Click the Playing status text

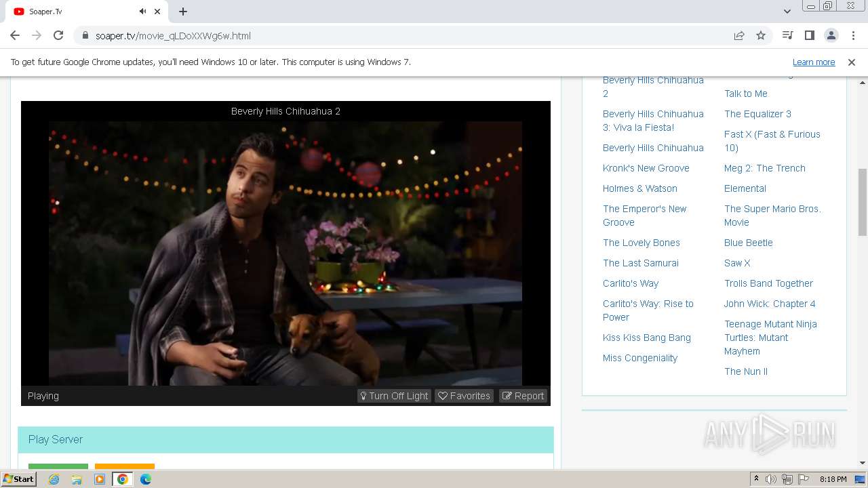(43, 396)
